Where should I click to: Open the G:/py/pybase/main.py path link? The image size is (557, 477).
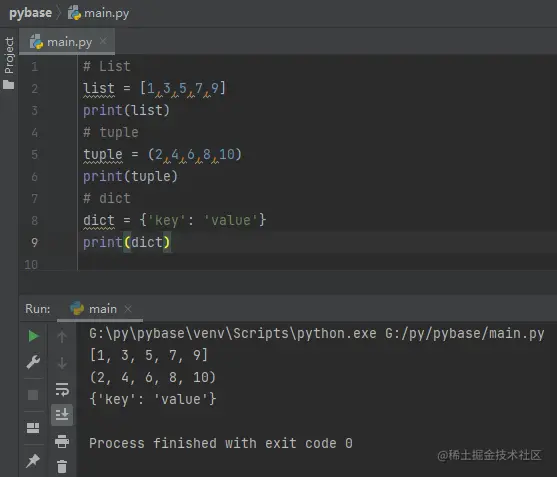[x=465, y=334]
